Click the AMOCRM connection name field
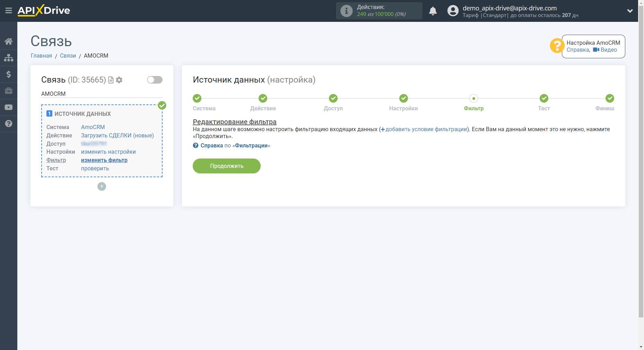The height and width of the screenshot is (350, 644). pos(102,94)
